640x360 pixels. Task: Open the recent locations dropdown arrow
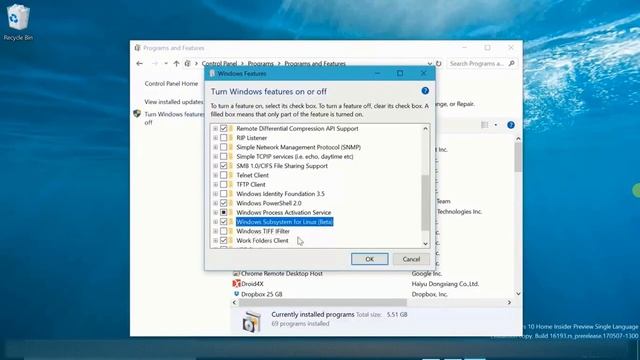(x=166, y=64)
